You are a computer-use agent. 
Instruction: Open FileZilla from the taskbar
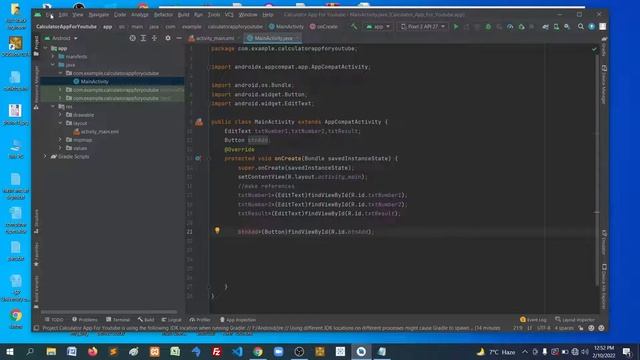coord(217,351)
